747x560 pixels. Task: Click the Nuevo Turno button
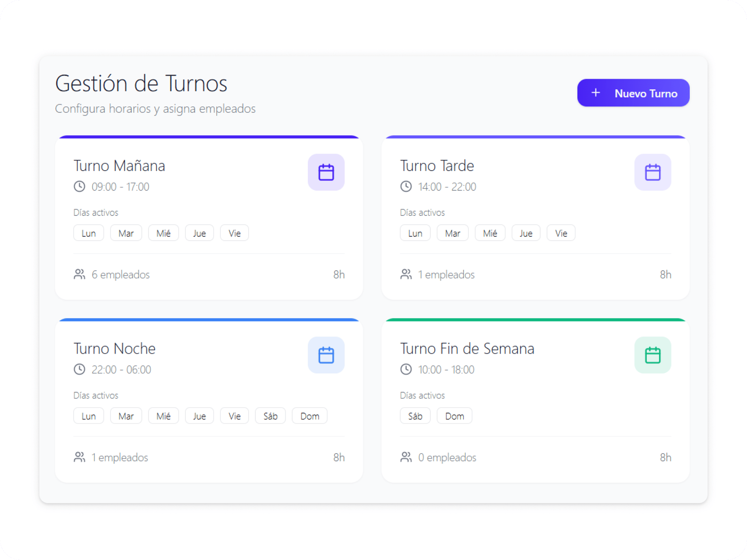(633, 93)
